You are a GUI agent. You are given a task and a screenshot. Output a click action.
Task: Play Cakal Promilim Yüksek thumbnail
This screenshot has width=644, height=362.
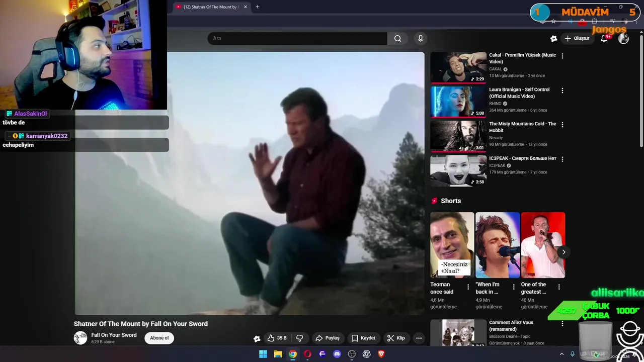458,67
